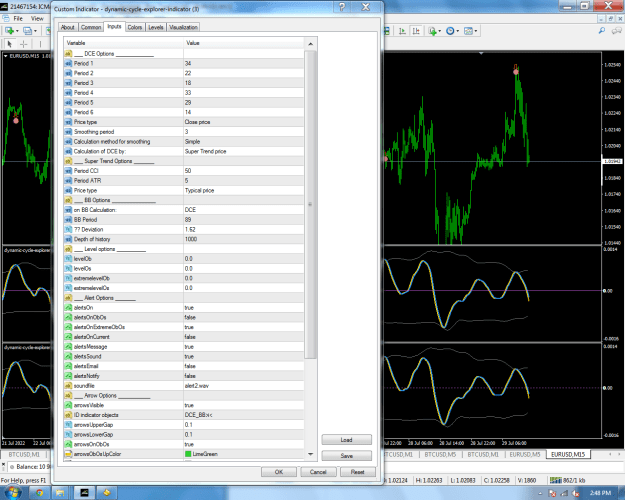
Task: Click the Save button
Action: tap(346, 456)
